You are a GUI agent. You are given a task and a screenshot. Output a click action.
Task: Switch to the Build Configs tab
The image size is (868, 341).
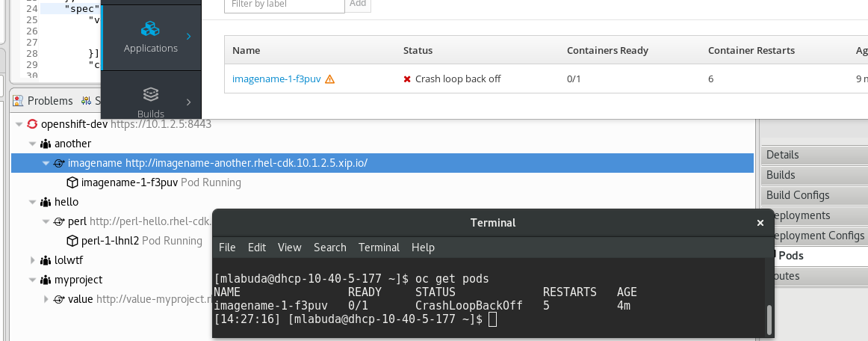pos(798,195)
